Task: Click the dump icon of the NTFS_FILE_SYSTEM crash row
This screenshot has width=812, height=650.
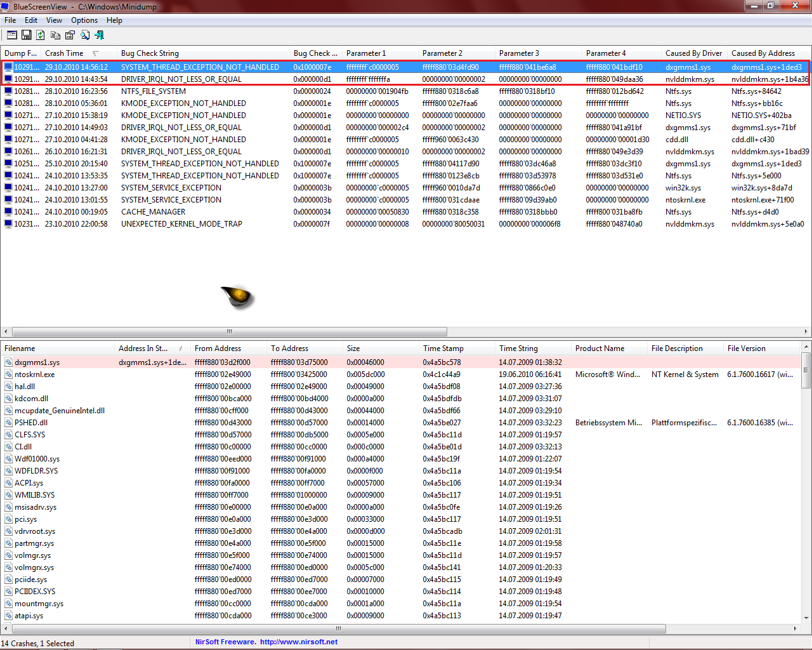Action: pyautogui.click(x=8, y=91)
